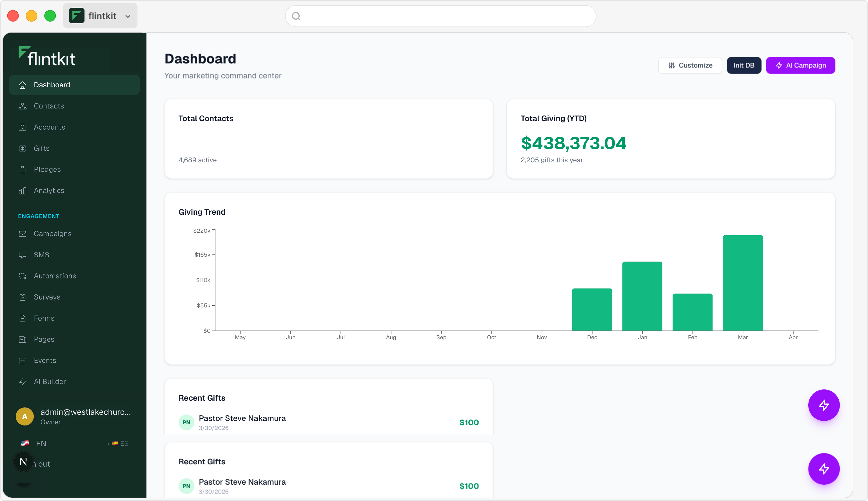Viewport: 868px width, 501px height.
Task: Open the Dashboard menu item
Action: pos(74,85)
